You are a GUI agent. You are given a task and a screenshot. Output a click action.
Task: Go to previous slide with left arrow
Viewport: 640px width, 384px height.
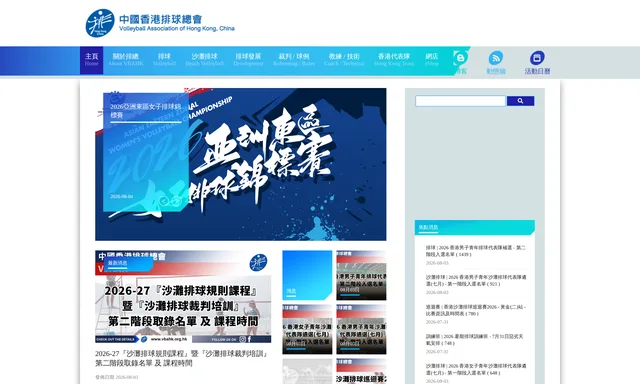pyautogui.click(x=163, y=201)
